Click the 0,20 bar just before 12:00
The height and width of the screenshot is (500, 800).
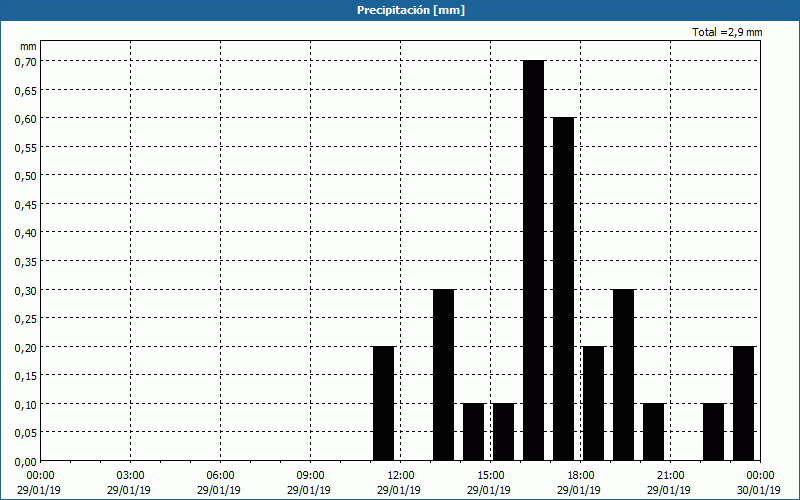pyautogui.click(x=384, y=404)
